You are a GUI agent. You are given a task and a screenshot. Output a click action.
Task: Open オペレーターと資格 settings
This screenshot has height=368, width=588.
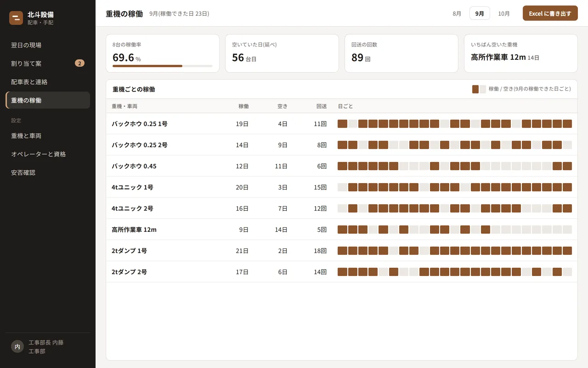coord(48,154)
